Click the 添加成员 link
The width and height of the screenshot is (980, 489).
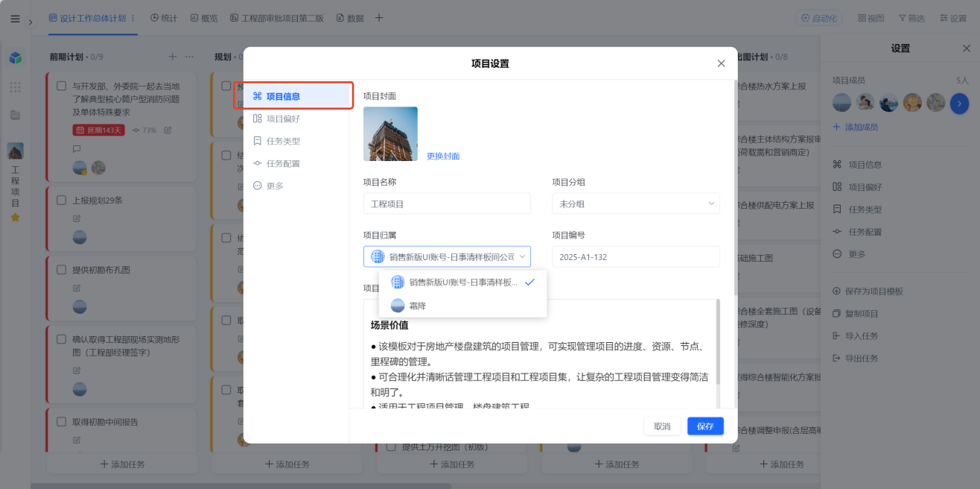[x=855, y=127]
